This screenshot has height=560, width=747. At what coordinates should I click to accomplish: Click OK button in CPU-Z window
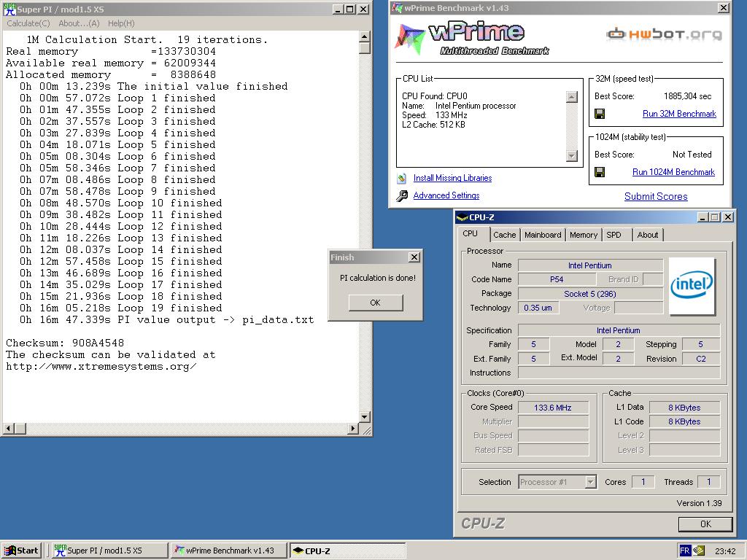point(705,524)
